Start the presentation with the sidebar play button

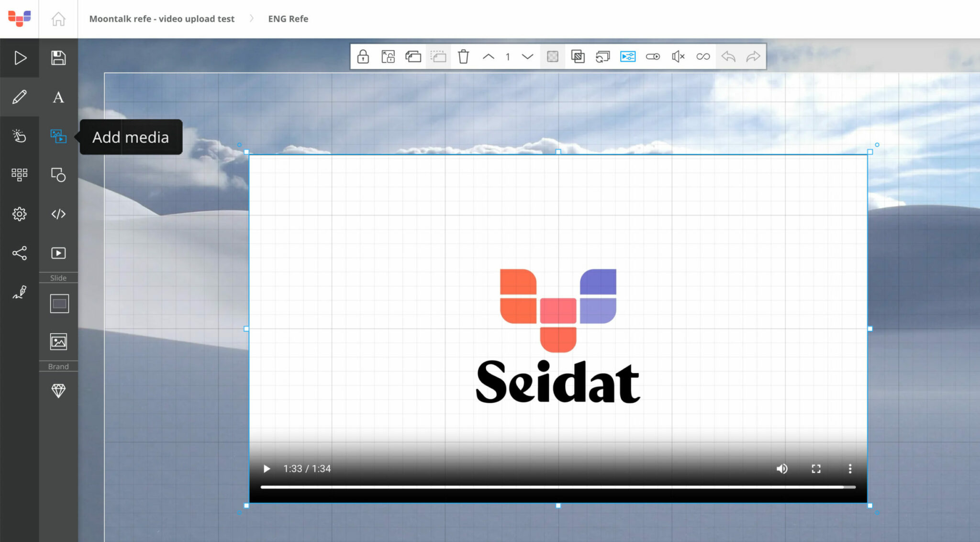pos(20,57)
